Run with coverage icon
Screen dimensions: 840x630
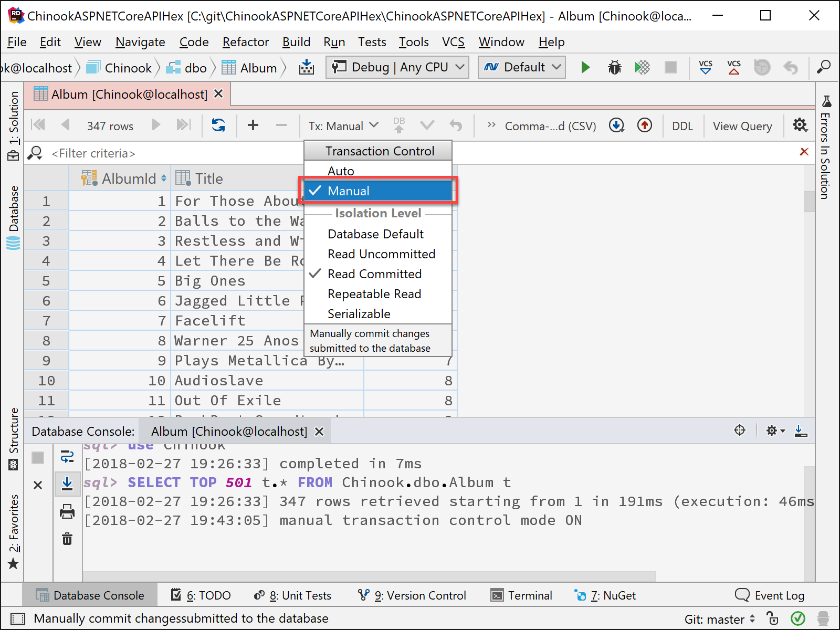[642, 67]
